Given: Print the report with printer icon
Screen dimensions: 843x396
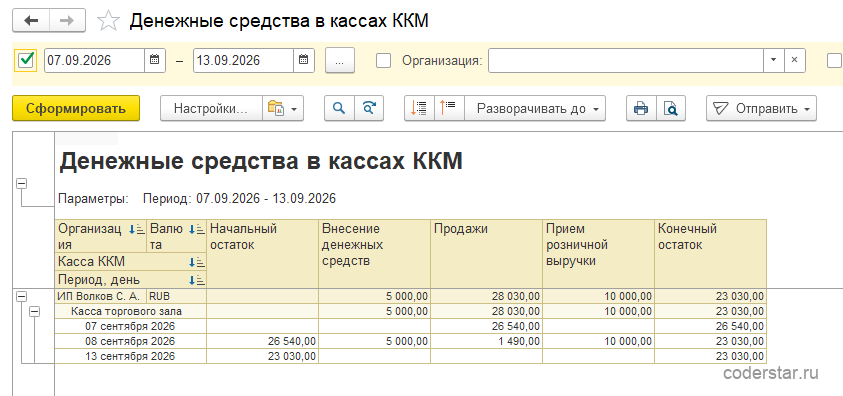Looking at the screenshot, I should click(641, 108).
